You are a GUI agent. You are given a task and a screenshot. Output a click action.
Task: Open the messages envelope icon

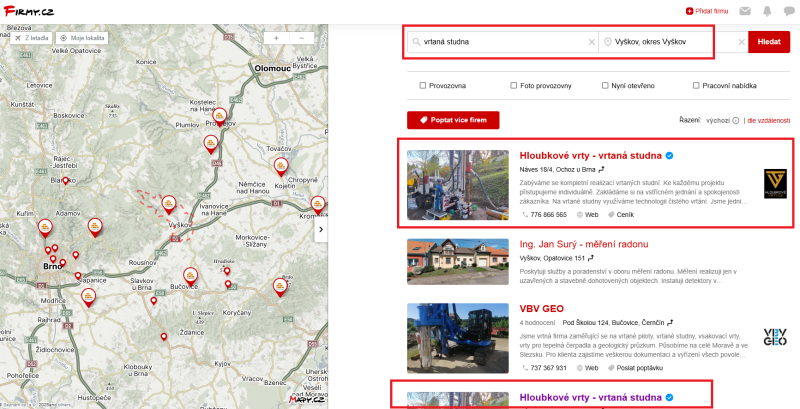(x=745, y=11)
